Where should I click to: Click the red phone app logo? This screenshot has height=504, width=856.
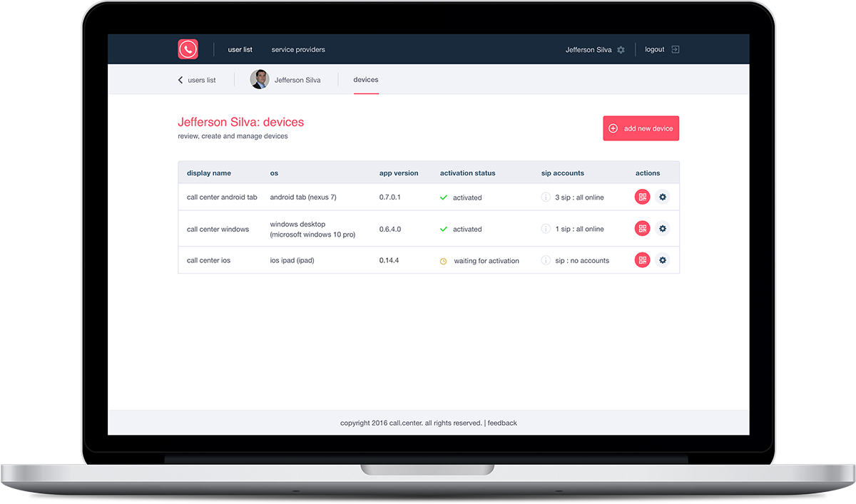(188, 49)
